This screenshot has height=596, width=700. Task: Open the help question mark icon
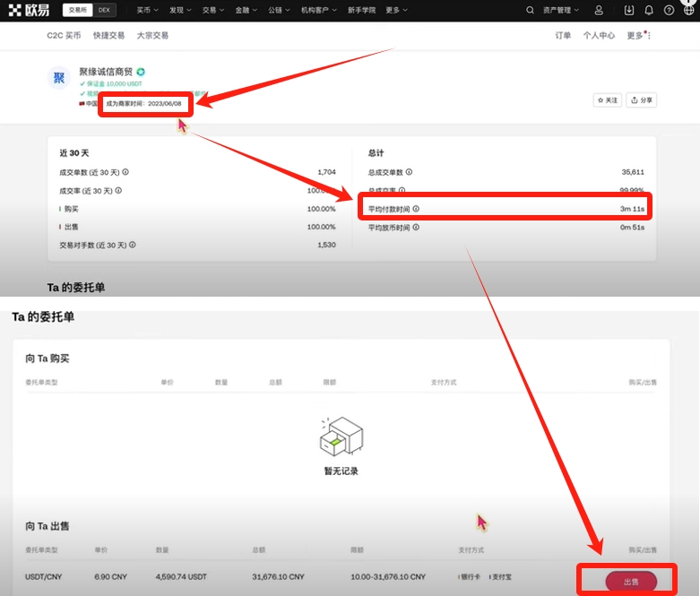[669, 10]
